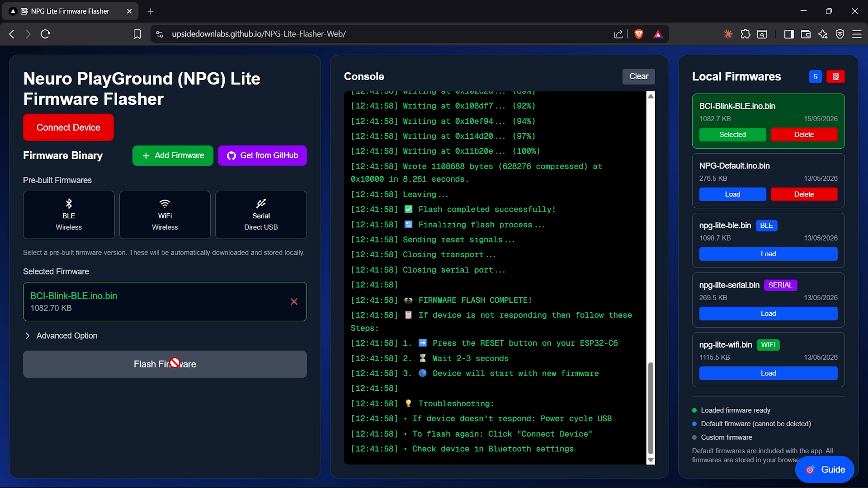
Task: Select the BLE Wireless pre-built firmware
Action: [x=69, y=215]
